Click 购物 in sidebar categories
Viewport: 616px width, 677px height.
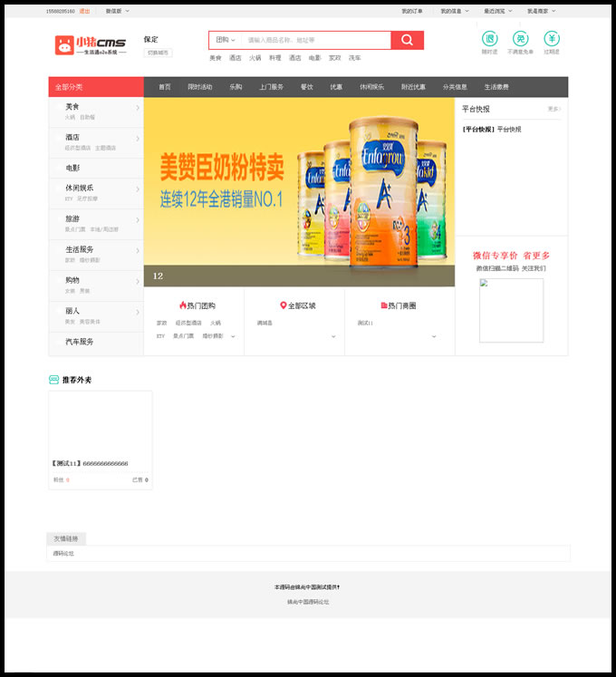(72, 280)
